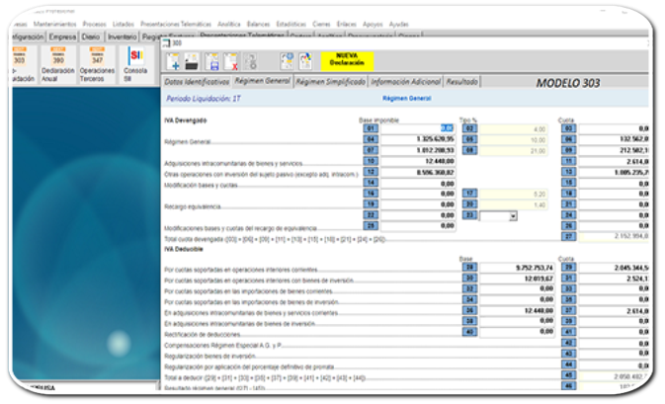Viewport: 665px width, 404px height.
Task: Open the Listados menu
Action: click(x=123, y=24)
